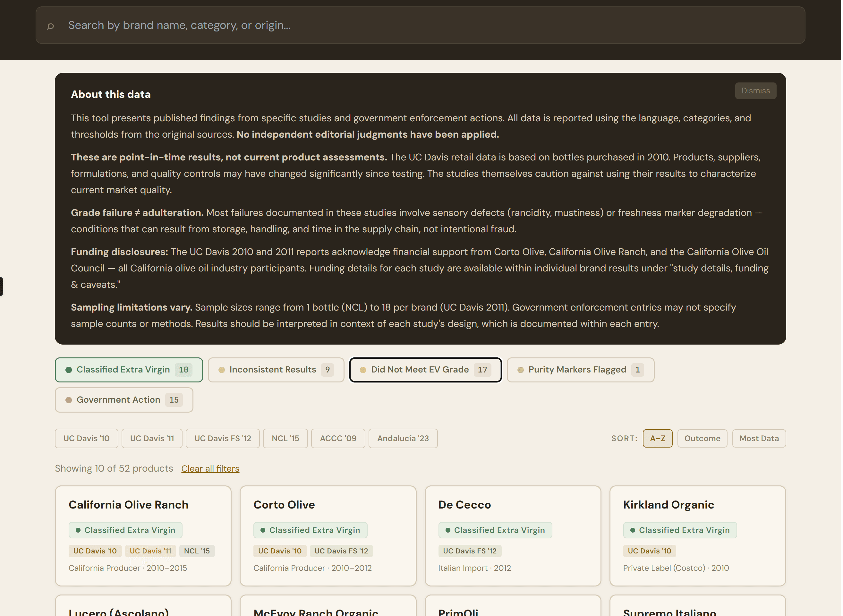This screenshot has width=843, height=616.
Task: Click the UC Davis FS '12 tag on Corto Olive
Action: coord(342,552)
